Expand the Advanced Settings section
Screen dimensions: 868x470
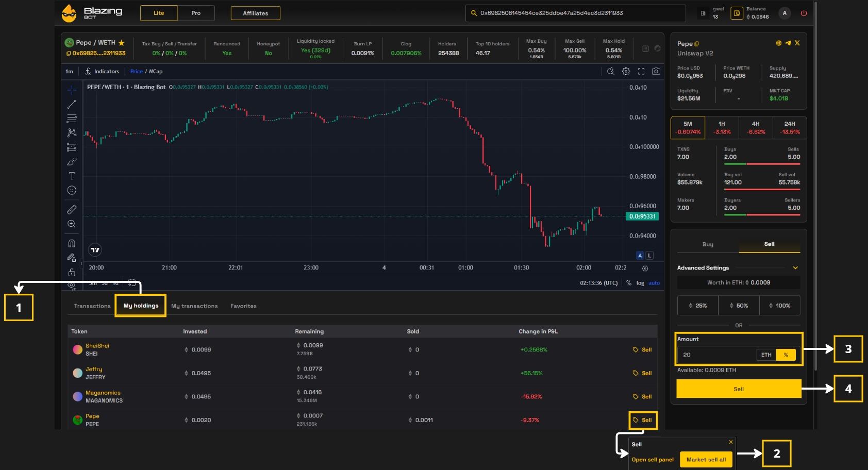click(x=795, y=268)
